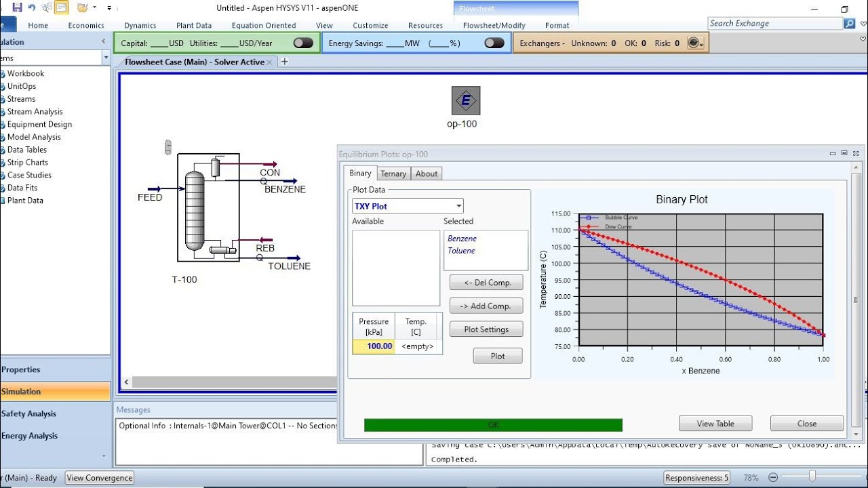The image size is (868, 488).
Task: Click the Equipment Design icon in navigation pane
Action: 2,125
